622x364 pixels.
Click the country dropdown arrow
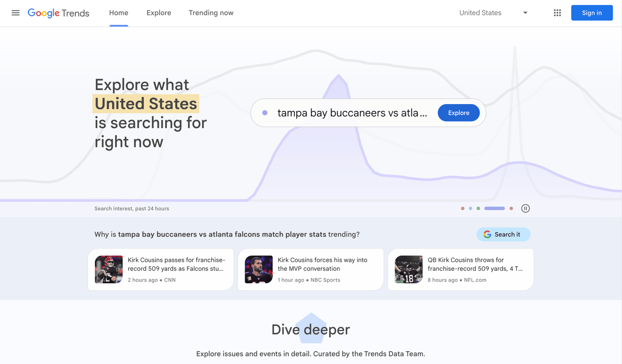[x=525, y=13]
